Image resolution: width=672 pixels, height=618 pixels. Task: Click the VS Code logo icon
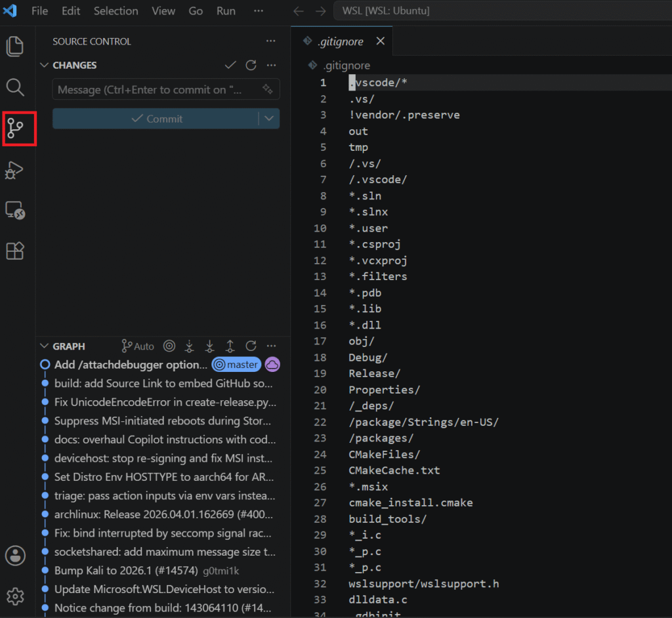point(10,10)
